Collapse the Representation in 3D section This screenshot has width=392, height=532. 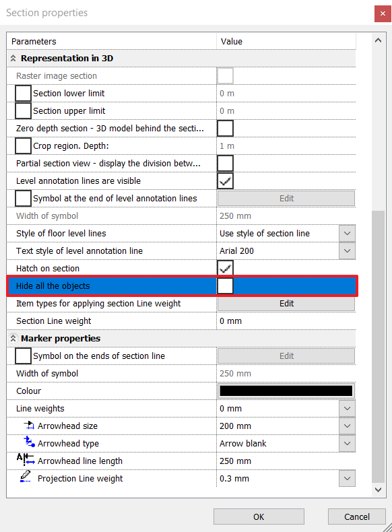coord(13,59)
